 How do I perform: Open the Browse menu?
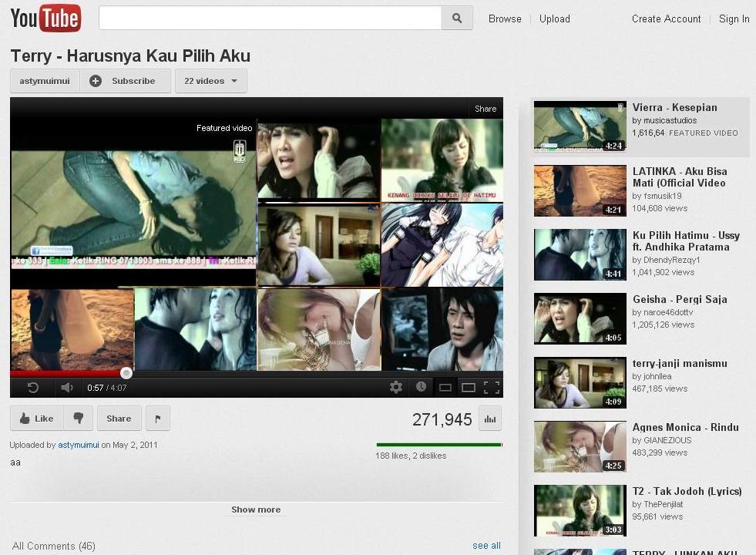click(x=505, y=18)
